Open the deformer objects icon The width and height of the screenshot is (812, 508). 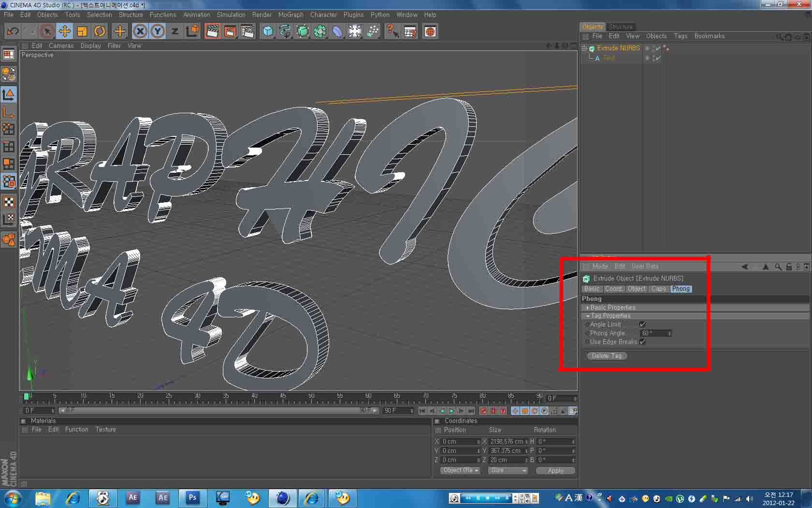tap(337, 31)
